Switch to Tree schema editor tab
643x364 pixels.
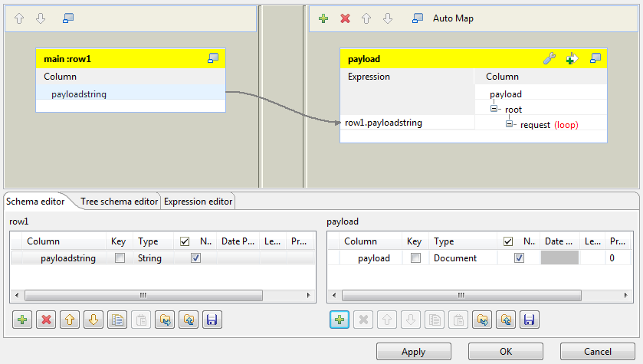click(119, 202)
